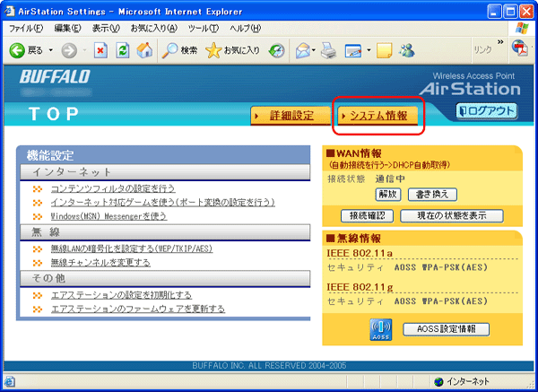Click the 機能設定 panel title
The image size is (538, 392).
click(50, 155)
